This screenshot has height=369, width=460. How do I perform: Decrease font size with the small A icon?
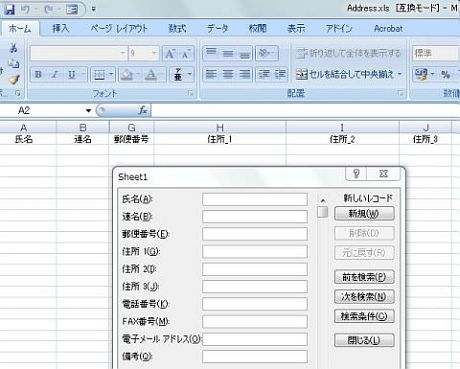pyautogui.click(x=186, y=53)
